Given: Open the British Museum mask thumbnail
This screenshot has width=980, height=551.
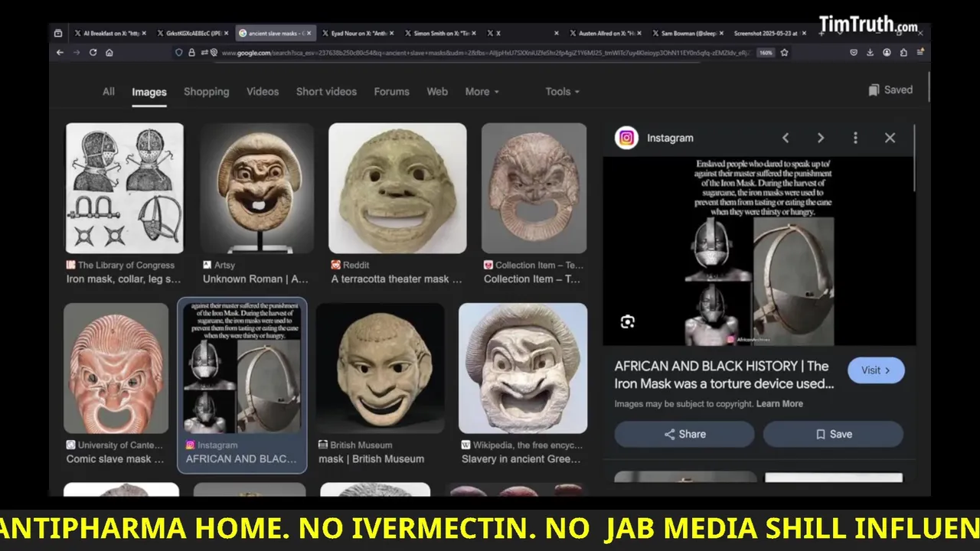Looking at the screenshot, I should 380,368.
